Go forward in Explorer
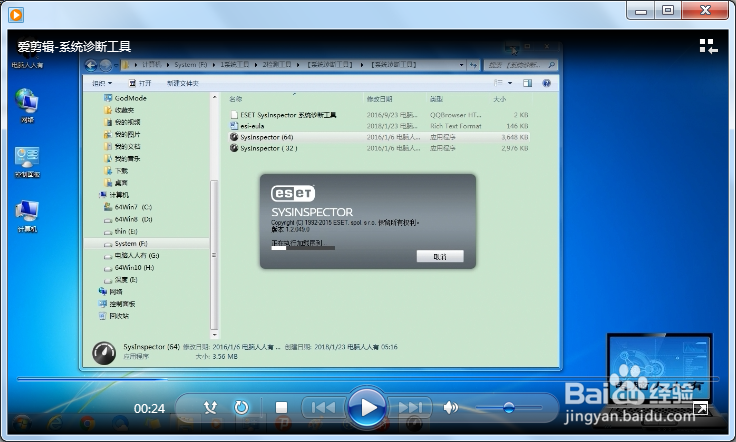This screenshot has height=442, width=736. tap(106, 65)
